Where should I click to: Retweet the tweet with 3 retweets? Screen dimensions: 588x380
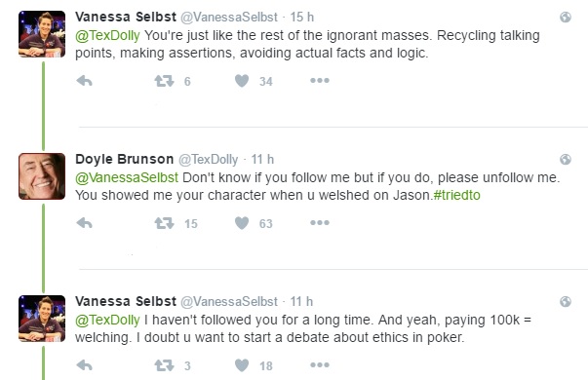164,365
